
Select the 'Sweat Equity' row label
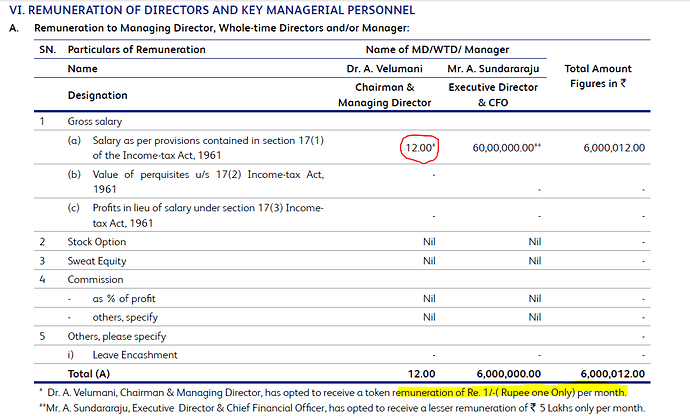pyautogui.click(x=98, y=260)
